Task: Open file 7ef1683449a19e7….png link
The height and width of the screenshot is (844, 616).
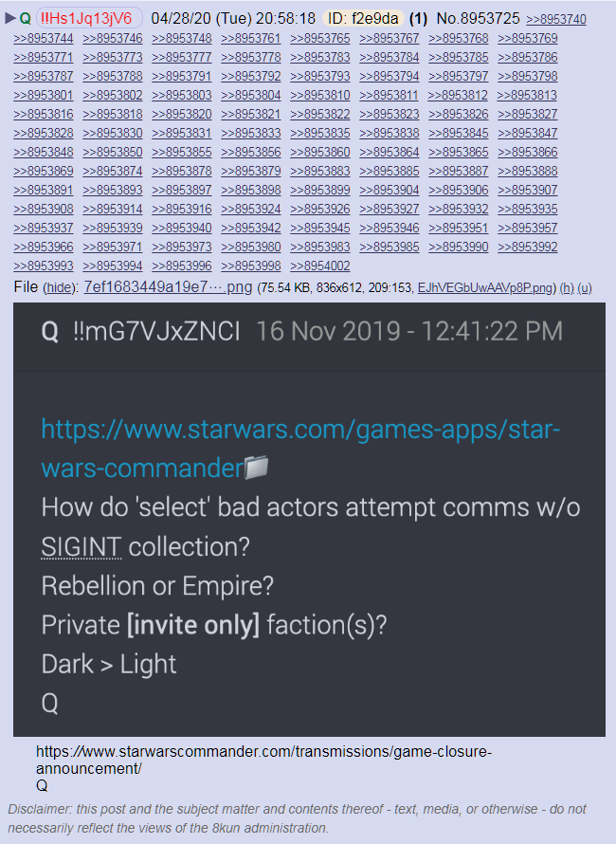Action: tap(168, 287)
